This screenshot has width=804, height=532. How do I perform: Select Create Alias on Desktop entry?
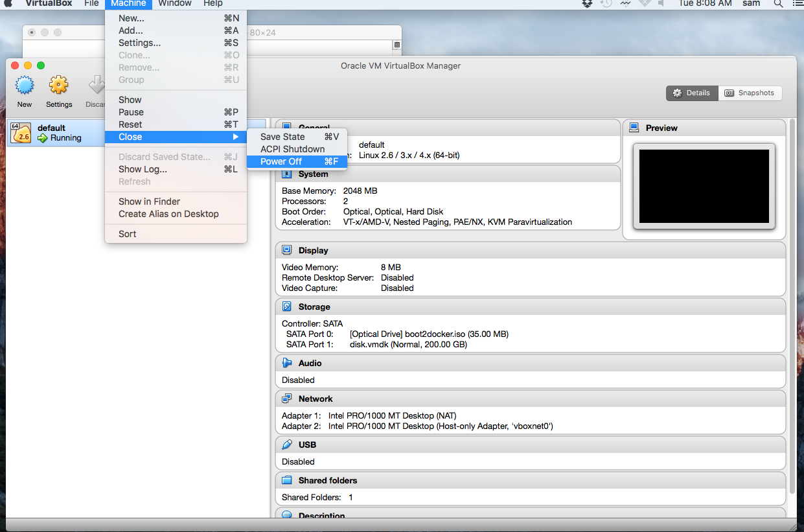click(x=176, y=214)
